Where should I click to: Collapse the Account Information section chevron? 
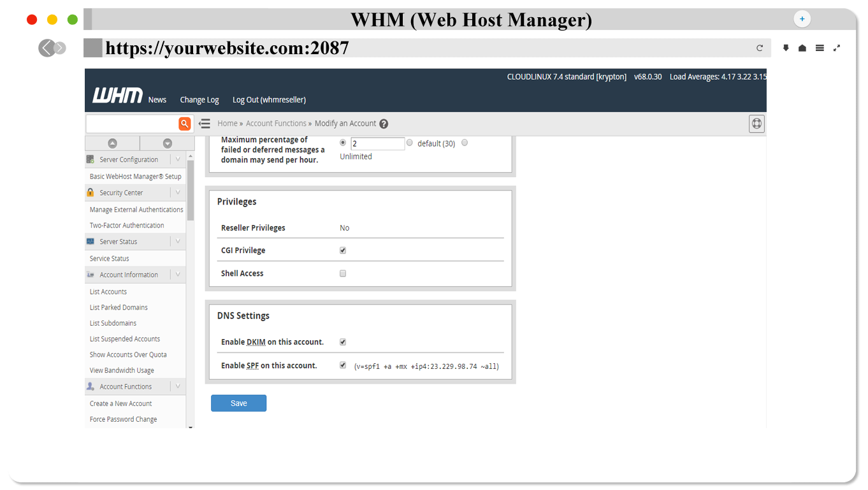(x=178, y=275)
